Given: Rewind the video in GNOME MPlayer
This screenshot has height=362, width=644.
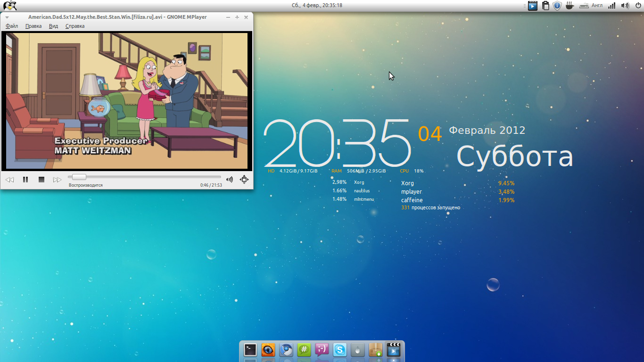Looking at the screenshot, I should (x=9, y=180).
